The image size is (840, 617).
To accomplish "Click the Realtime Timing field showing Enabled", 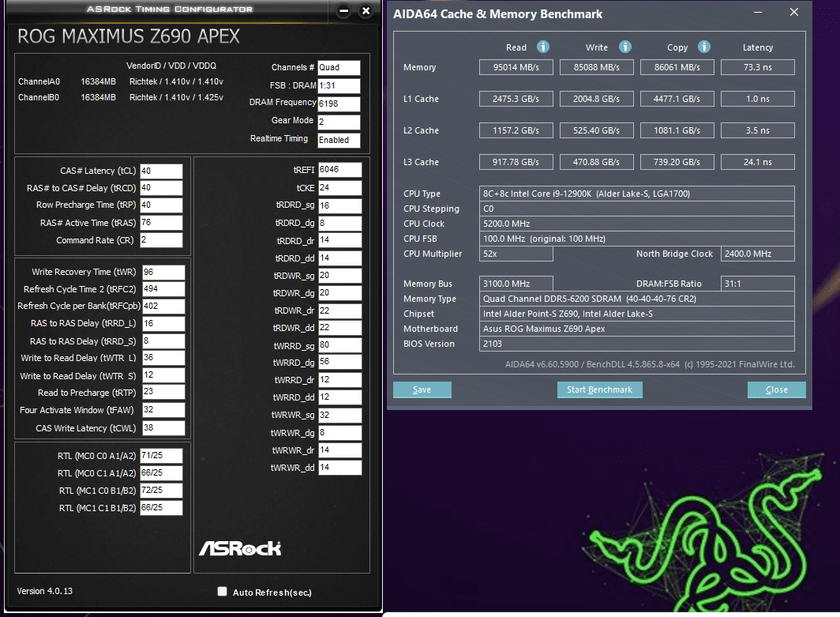I will coord(339,141).
